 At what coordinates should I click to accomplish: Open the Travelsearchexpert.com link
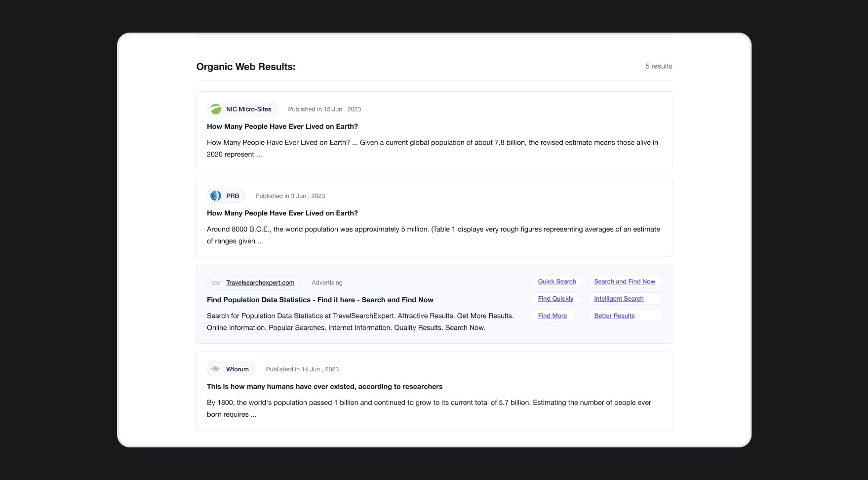pos(260,283)
